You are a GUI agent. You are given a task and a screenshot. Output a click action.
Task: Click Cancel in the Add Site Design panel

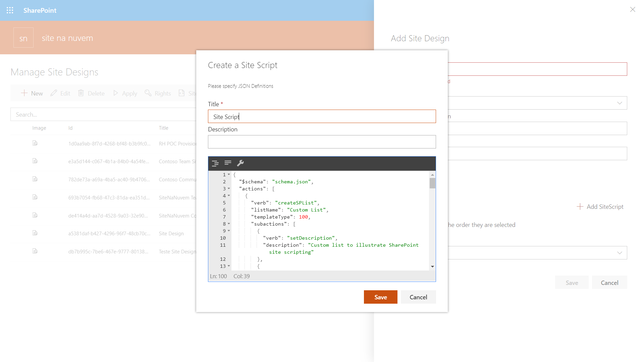tap(609, 283)
